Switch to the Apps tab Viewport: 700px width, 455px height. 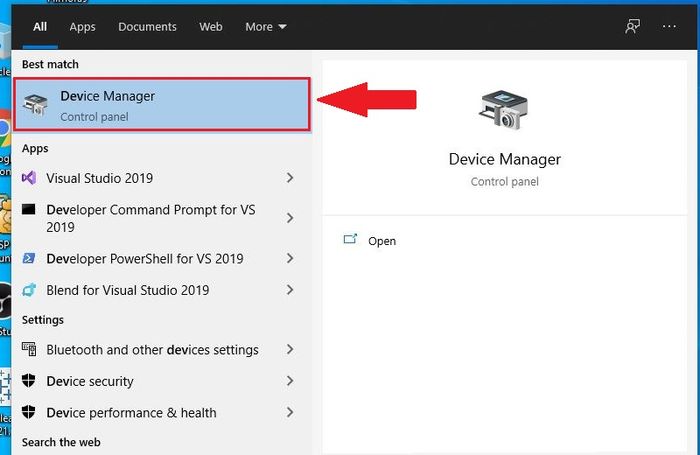(x=82, y=27)
